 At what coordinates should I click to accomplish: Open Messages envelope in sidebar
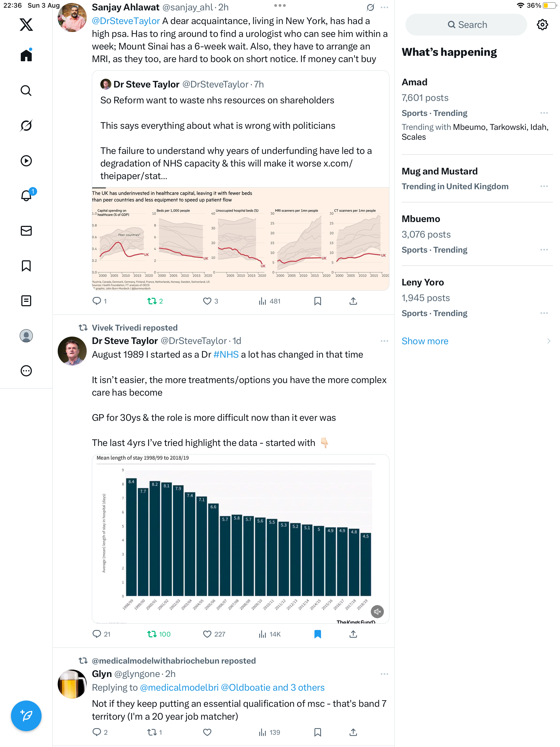26,231
